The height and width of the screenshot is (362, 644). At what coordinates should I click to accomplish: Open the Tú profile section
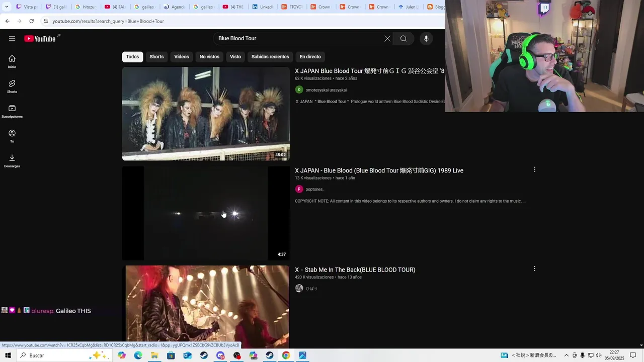(12, 136)
